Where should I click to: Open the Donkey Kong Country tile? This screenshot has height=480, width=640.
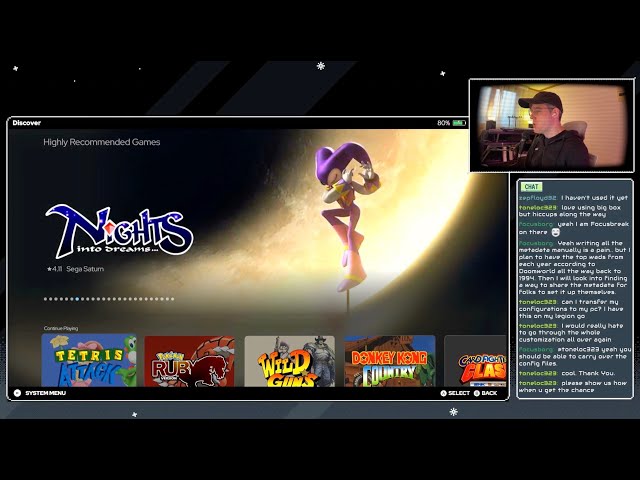pos(389,361)
